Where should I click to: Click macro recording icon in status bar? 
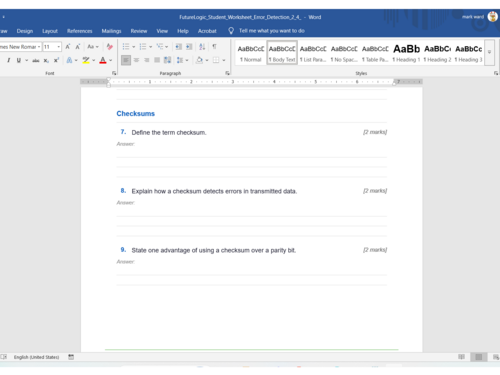click(x=71, y=357)
